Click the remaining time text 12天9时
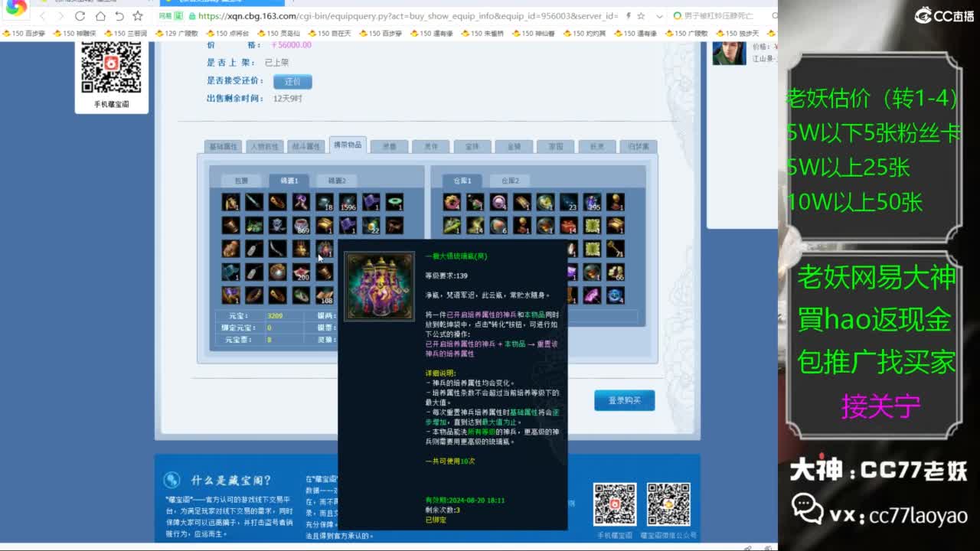980x551 pixels. click(x=288, y=99)
